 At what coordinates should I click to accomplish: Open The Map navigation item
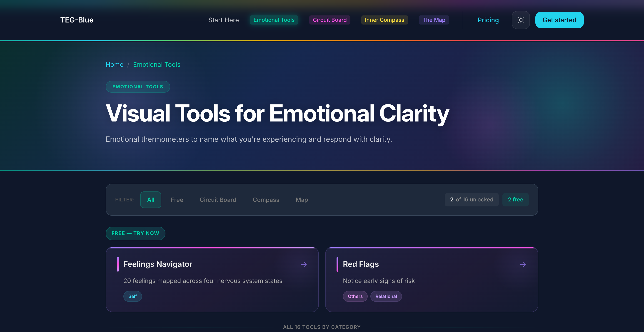(x=434, y=20)
